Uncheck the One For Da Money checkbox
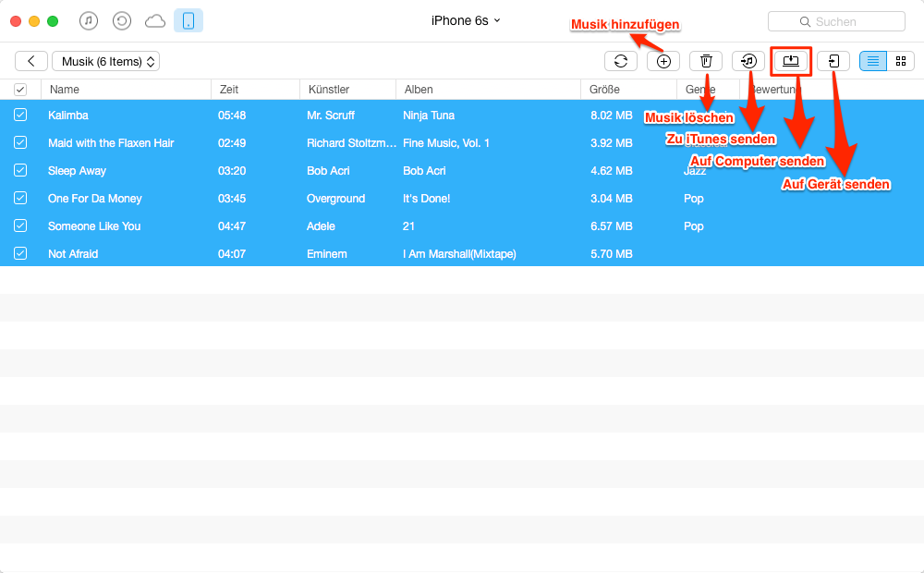The height and width of the screenshot is (573, 924). 20,198
